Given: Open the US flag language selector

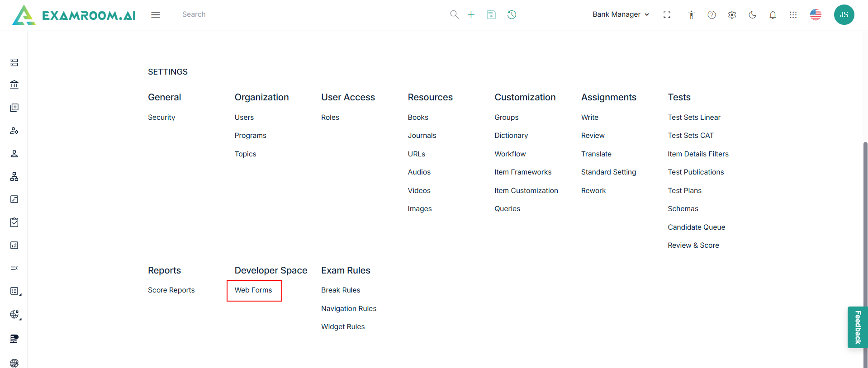Looking at the screenshot, I should click(816, 15).
